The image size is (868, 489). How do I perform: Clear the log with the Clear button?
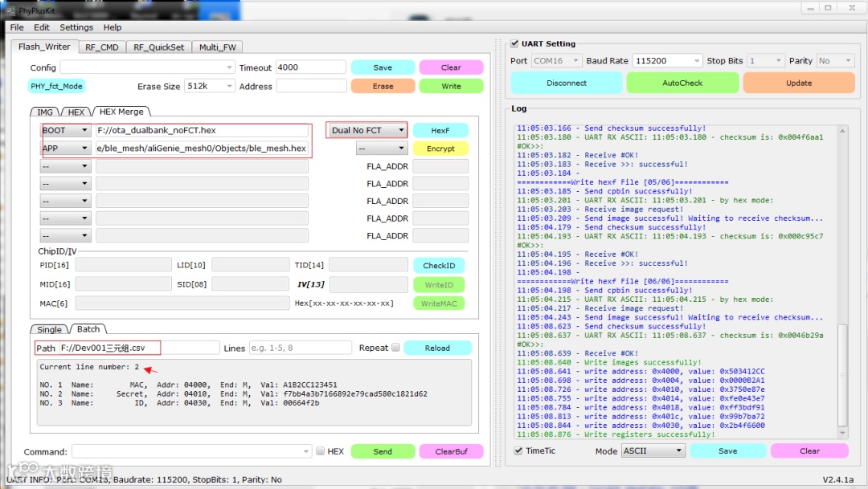tap(809, 450)
